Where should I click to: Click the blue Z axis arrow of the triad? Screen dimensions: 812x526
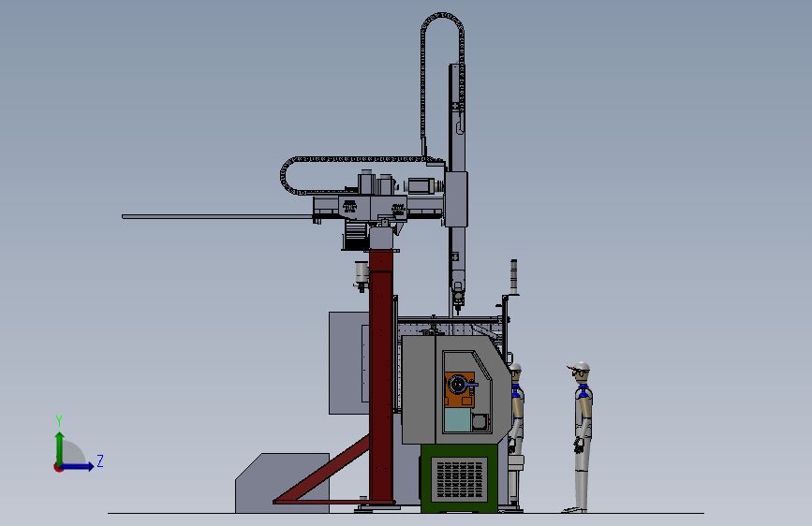78,466
